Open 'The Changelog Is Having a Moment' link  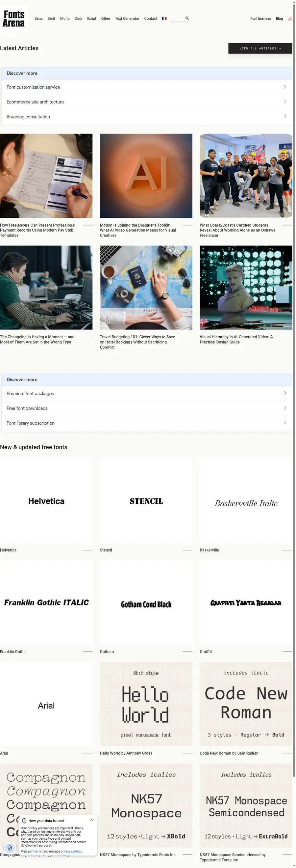(x=37, y=339)
